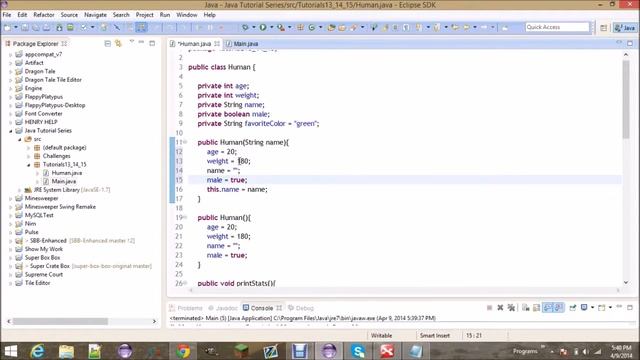640x360 pixels.
Task: Click the Open Console icon
Action: tap(602, 307)
